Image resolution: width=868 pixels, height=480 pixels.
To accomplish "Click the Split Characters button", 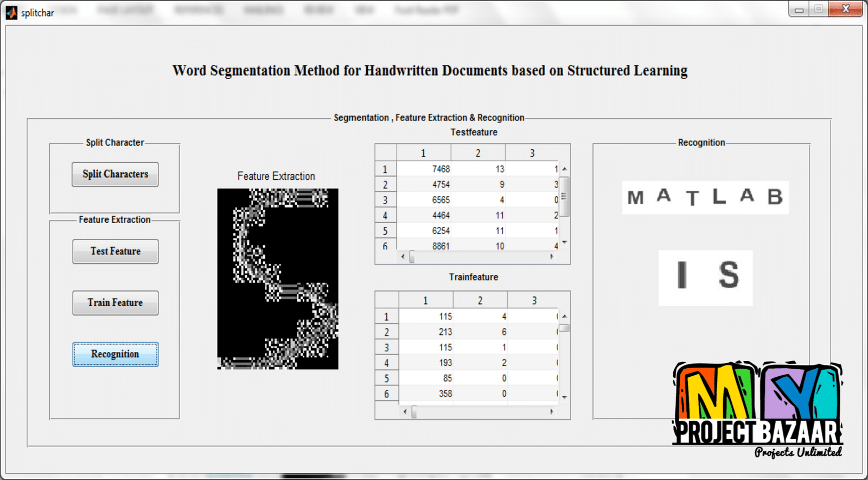I will [115, 174].
